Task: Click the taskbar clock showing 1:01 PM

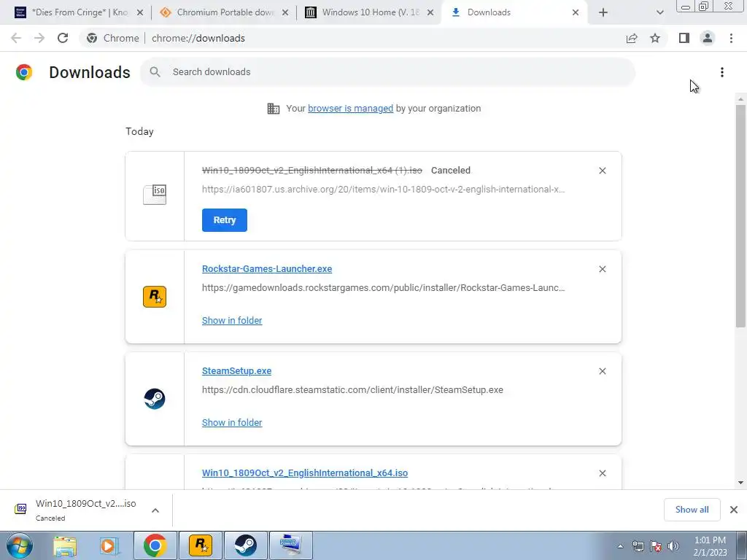Action: click(710, 546)
